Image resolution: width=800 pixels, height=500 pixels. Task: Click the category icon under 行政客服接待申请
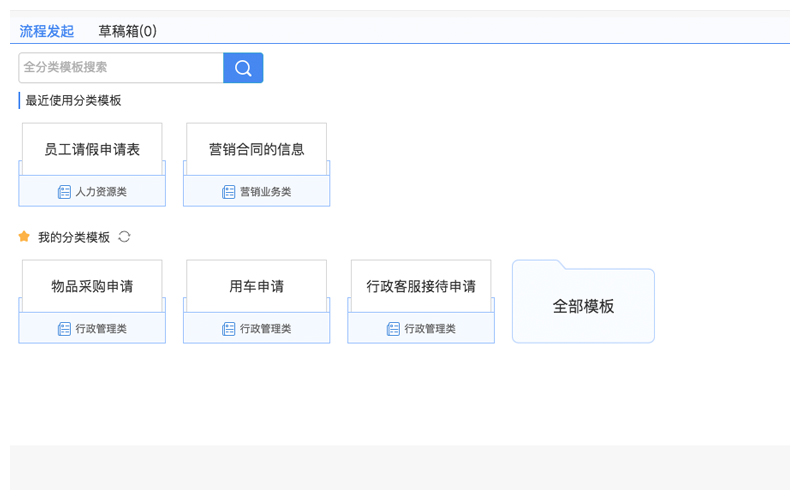click(393, 329)
